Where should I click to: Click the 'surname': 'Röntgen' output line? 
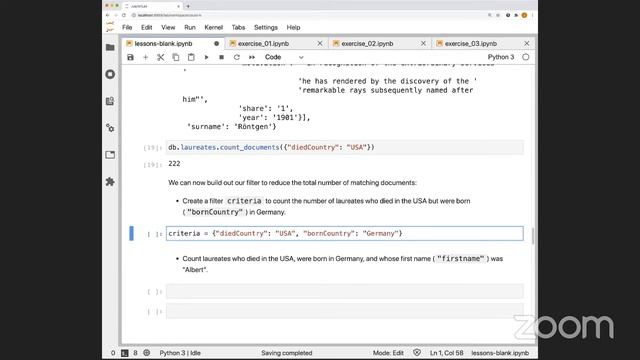pos(231,127)
